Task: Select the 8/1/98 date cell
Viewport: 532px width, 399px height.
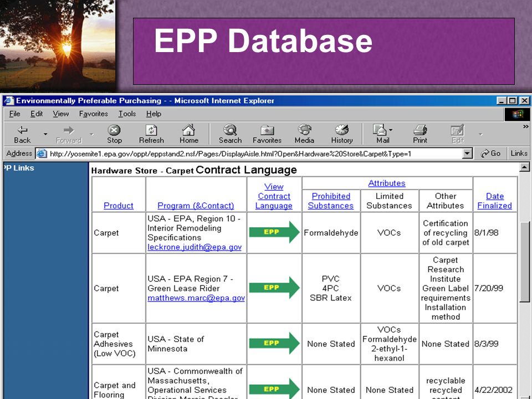Action: (x=495, y=233)
